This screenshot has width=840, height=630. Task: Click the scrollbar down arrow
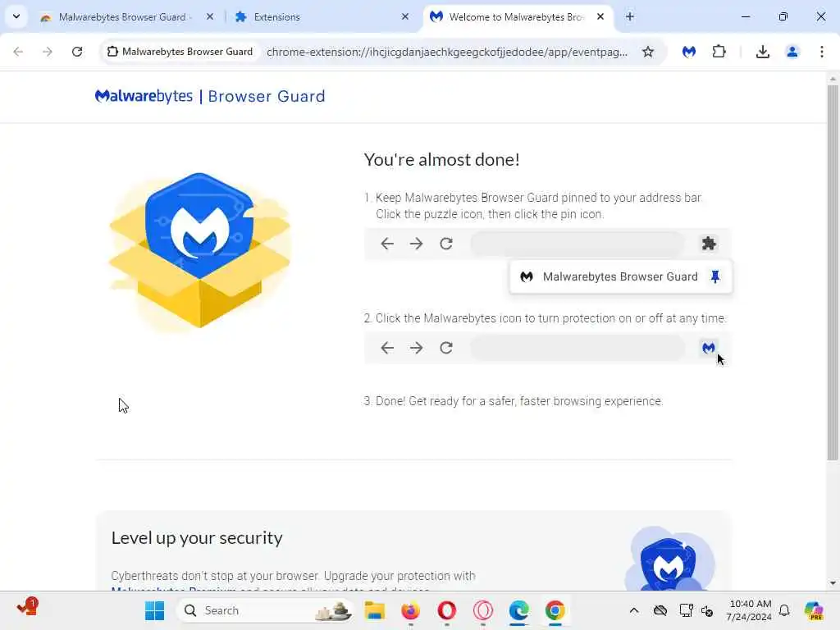833,583
